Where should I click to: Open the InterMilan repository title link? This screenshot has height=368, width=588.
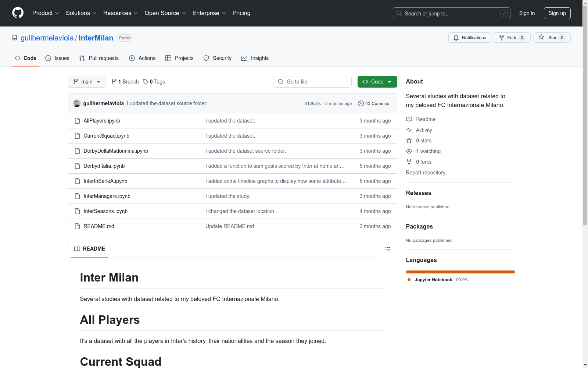(x=96, y=38)
